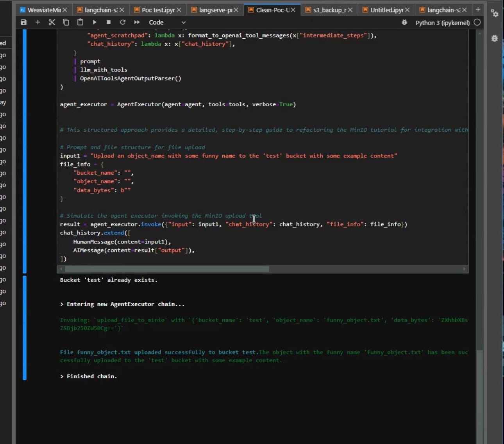The width and height of the screenshot is (504, 444).
Task: Switch to the Poc test.ipynb tab
Action: [x=158, y=10]
